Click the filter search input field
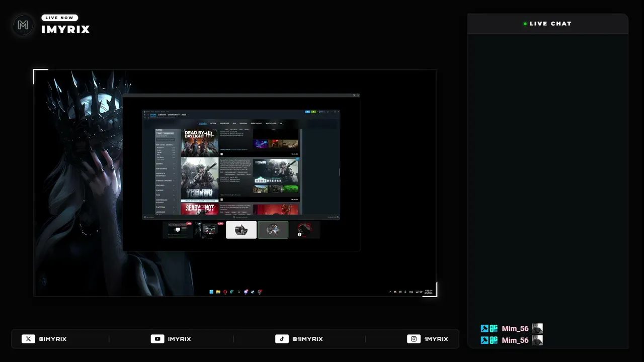 [165, 139]
